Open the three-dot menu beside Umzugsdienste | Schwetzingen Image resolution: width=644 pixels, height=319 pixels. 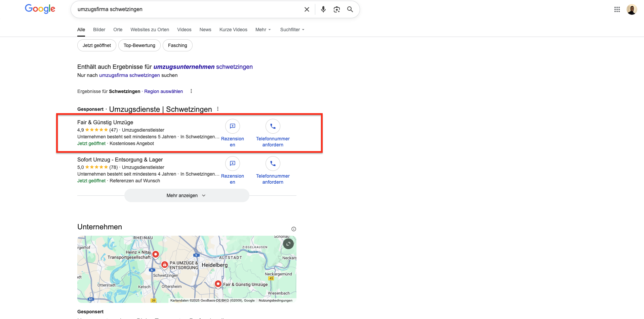(218, 109)
